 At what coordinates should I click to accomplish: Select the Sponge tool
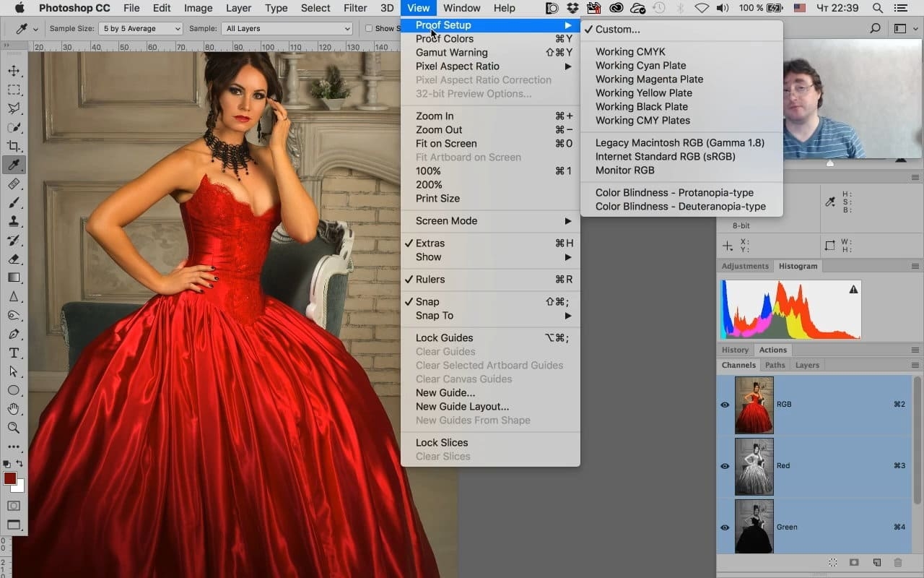click(14, 315)
